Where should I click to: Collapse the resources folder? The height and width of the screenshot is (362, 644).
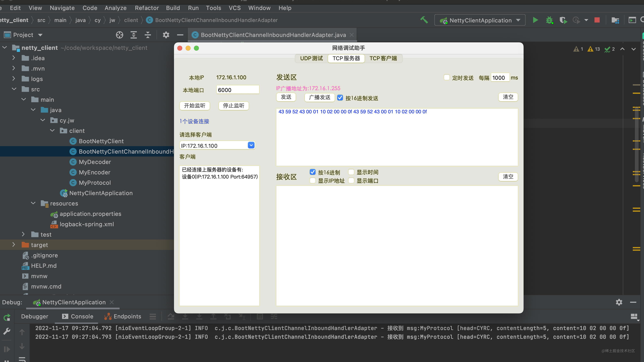[33, 203]
